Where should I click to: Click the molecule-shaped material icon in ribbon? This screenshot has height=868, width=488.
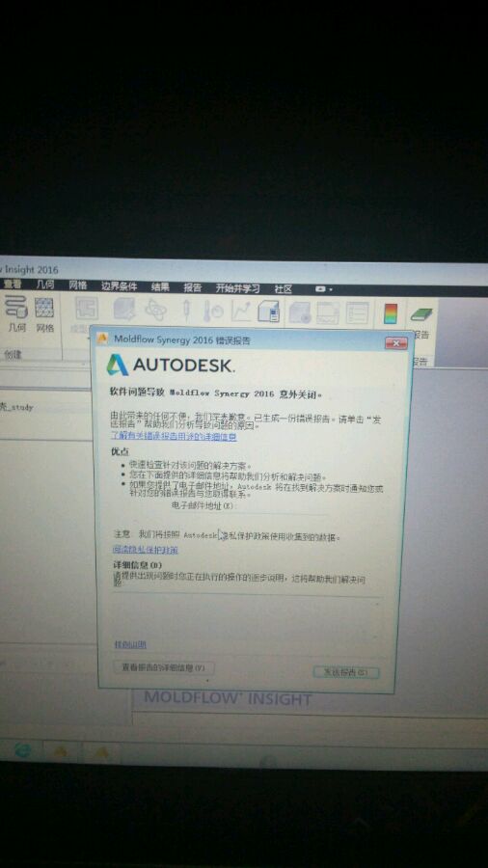[155, 311]
